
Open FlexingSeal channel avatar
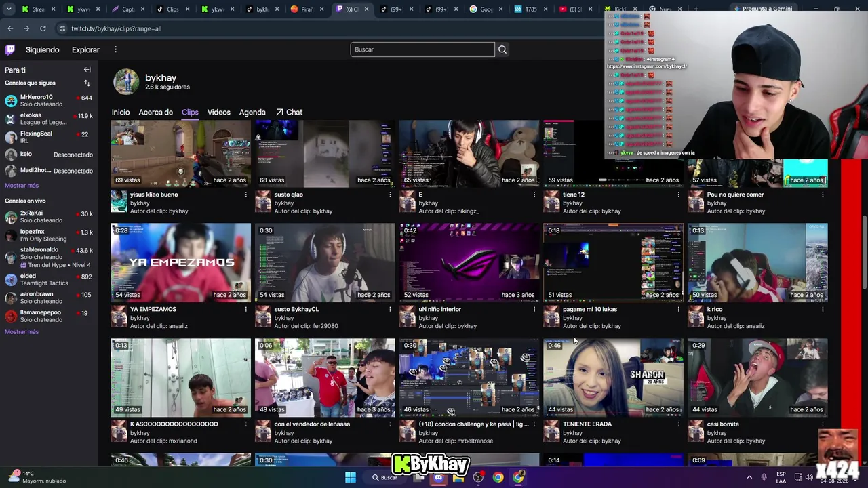pyautogui.click(x=11, y=138)
